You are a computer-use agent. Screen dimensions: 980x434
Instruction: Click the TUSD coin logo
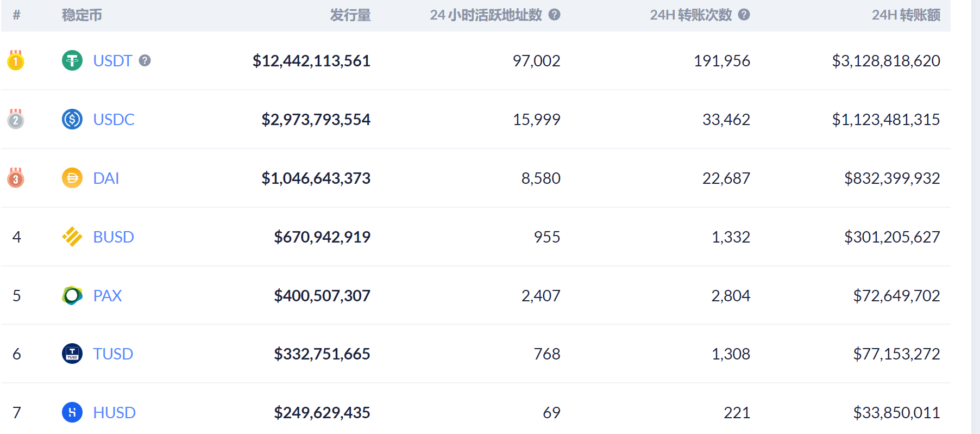72,354
